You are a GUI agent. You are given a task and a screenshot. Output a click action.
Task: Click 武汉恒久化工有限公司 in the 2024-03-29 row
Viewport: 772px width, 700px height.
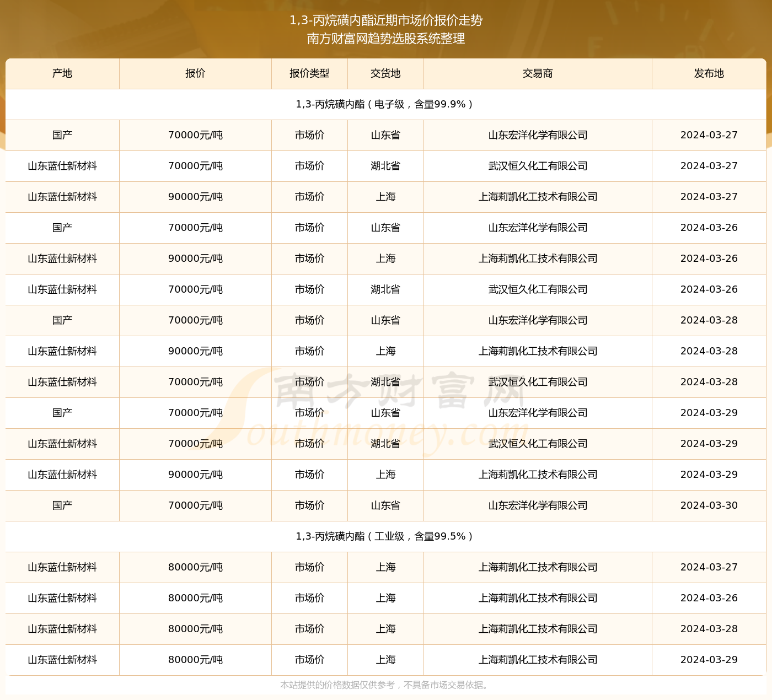point(538,444)
